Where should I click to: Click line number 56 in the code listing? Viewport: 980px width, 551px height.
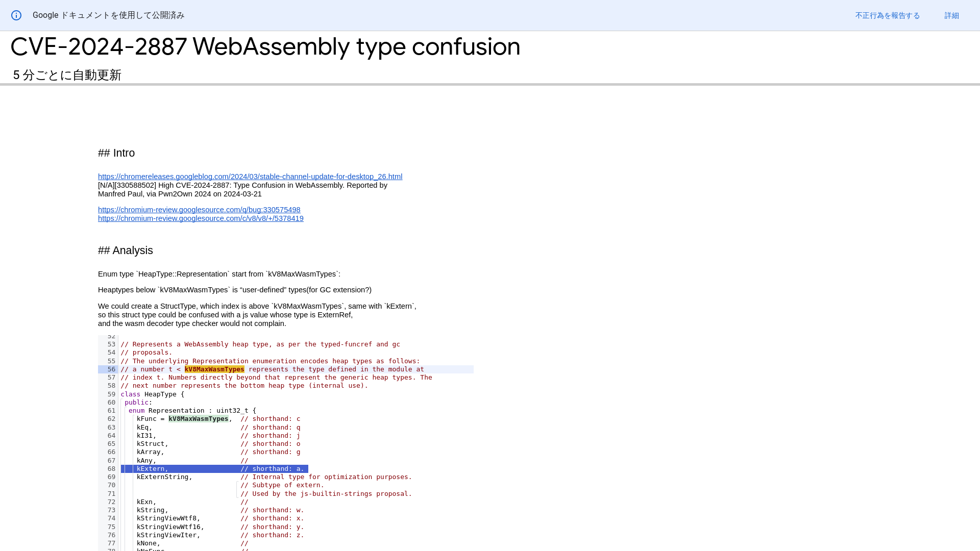[111, 369]
